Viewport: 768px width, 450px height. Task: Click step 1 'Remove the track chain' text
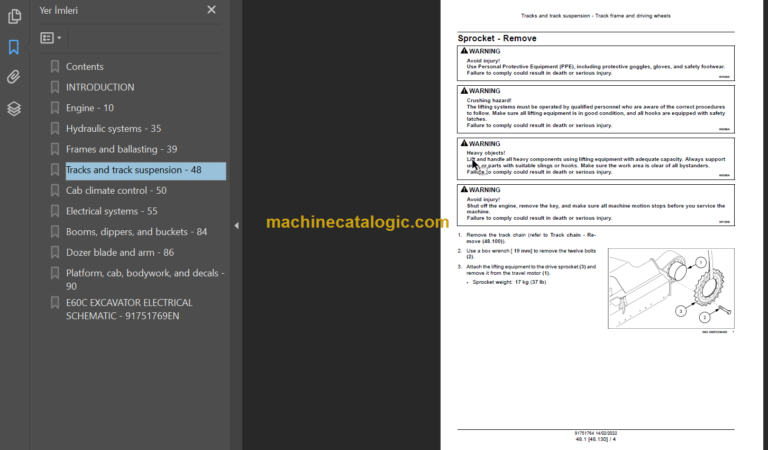[531, 238]
